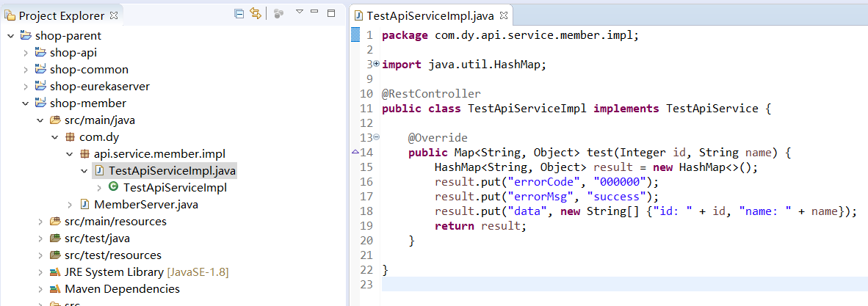Open Project Explorer View Menu triangle
The image size is (868, 306).
click(300, 12)
